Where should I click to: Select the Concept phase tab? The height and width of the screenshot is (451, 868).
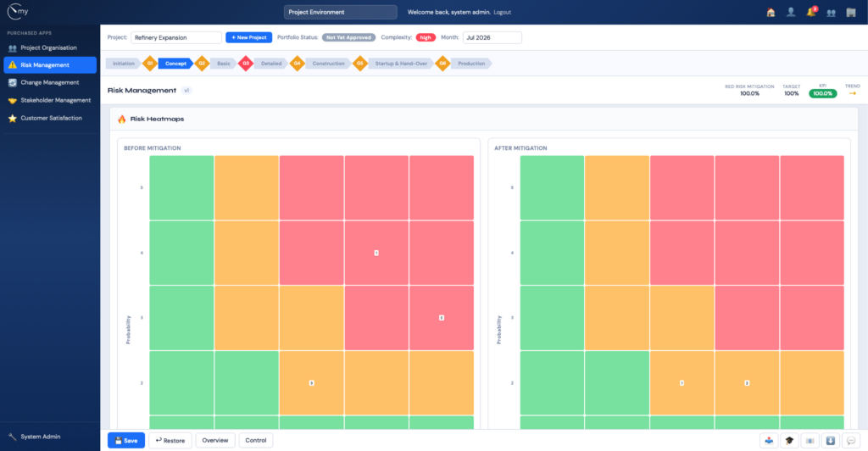click(x=175, y=64)
